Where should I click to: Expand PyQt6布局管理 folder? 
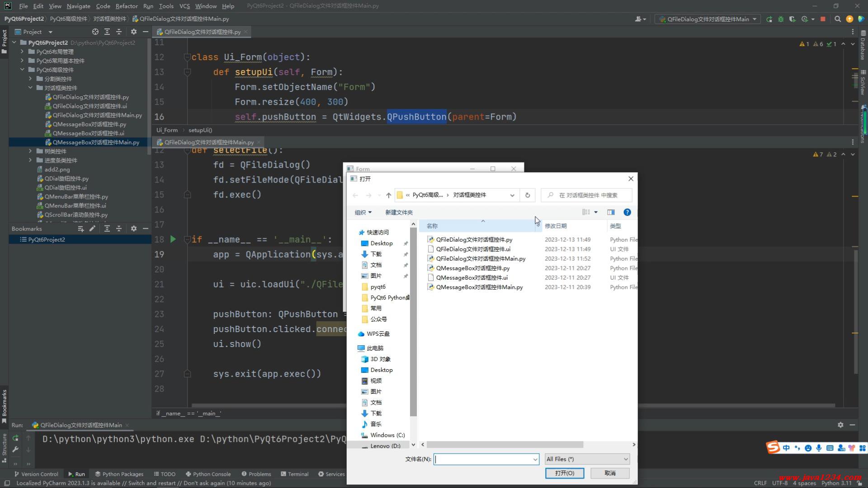[x=22, y=52]
